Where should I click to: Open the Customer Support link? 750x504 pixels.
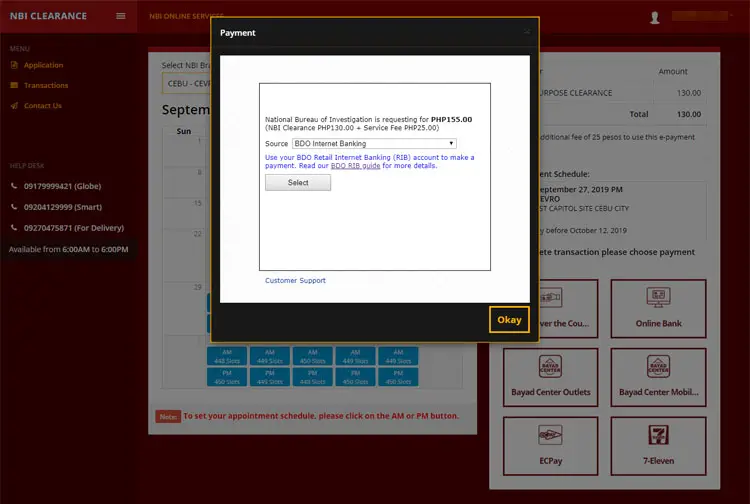(295, 281)
